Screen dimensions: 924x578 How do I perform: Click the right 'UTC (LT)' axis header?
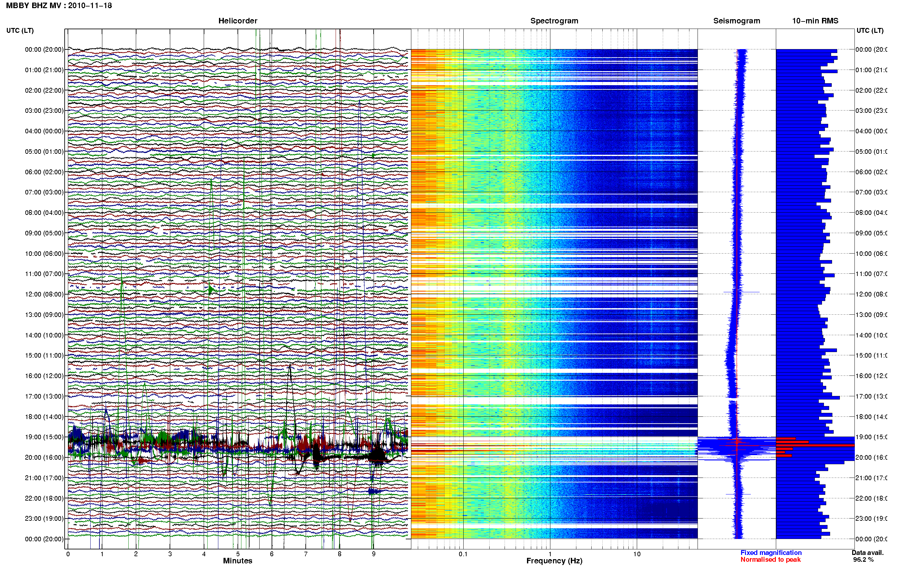click(870, 31)
